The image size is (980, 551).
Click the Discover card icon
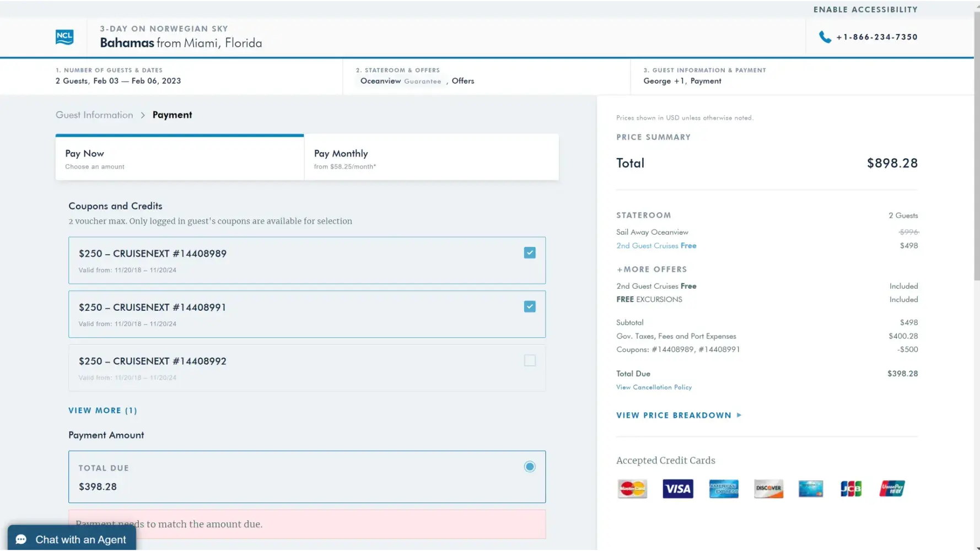coord(768,489)
